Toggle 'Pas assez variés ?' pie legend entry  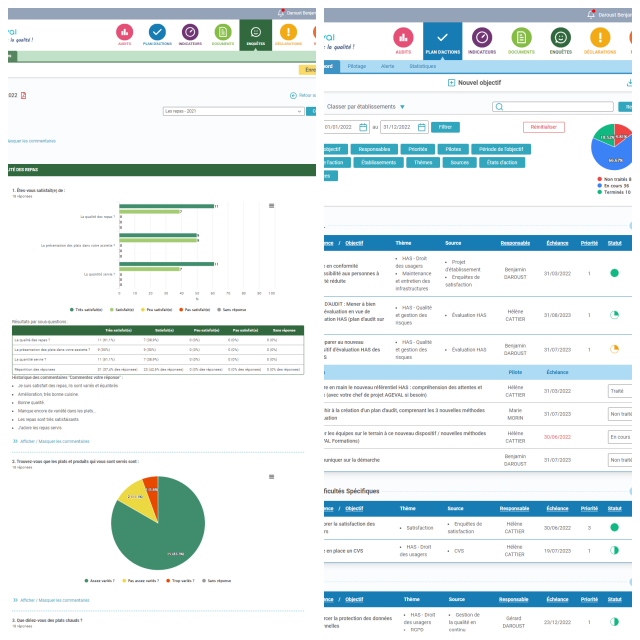coord(140,581)
